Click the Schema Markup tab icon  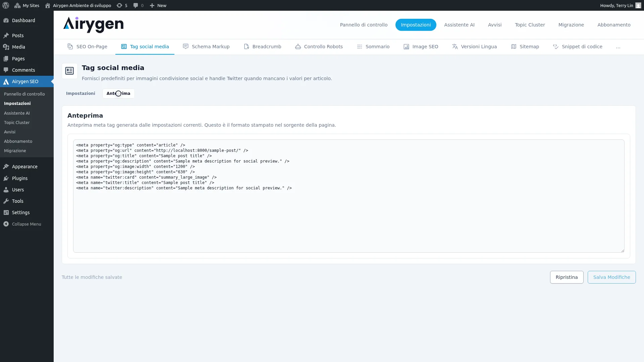(185, 47)
